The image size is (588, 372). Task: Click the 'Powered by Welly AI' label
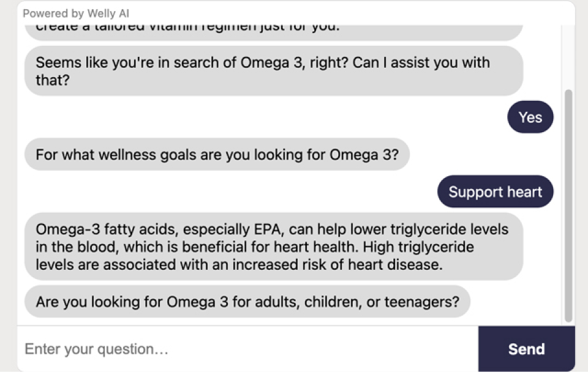(x=76, y=13)
